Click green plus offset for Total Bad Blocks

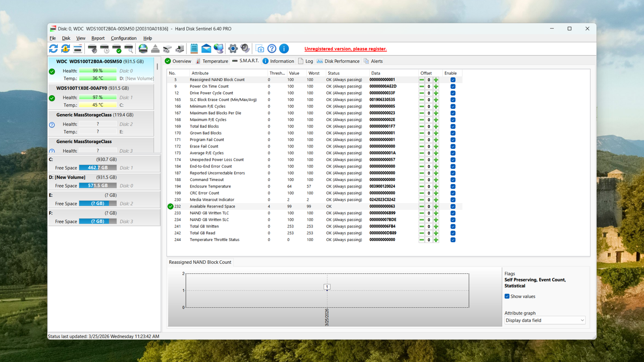tap(436, 127)
